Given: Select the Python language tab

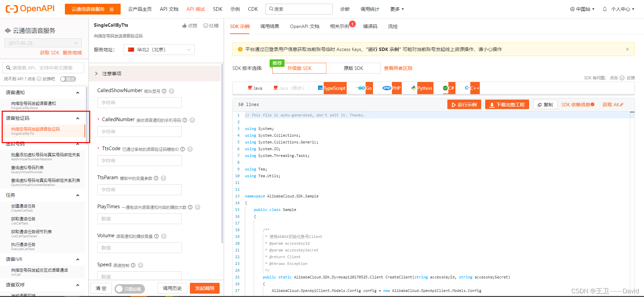Looking at the screenshot, I should coord(422,88).
